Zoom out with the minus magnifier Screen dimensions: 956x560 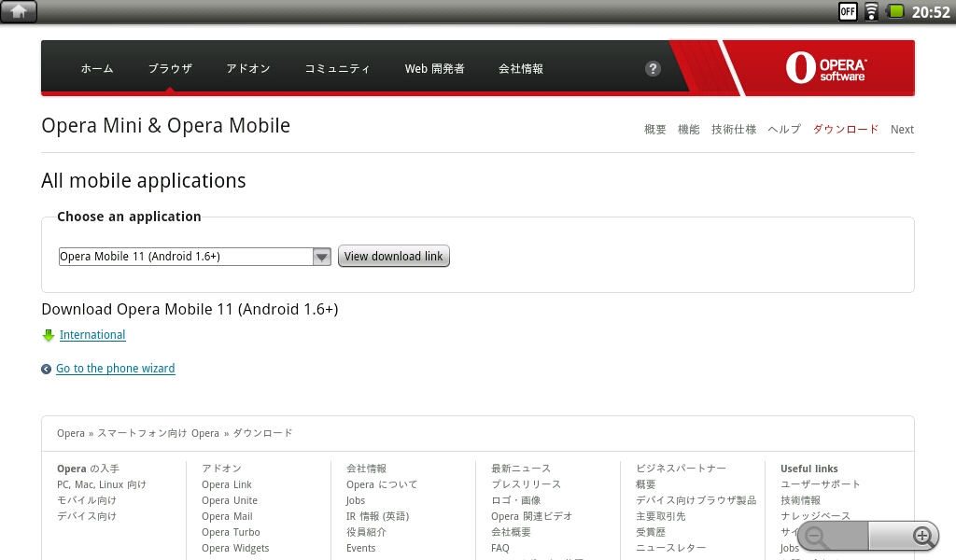817,537
